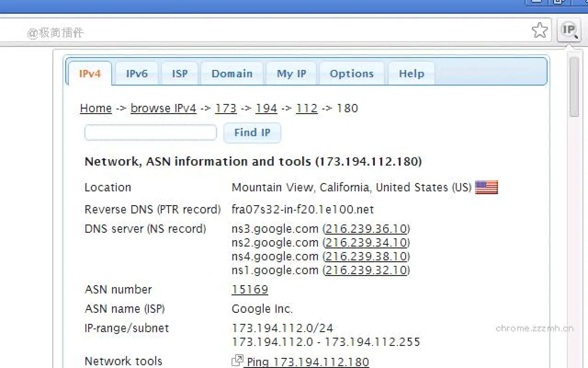
Task: Open the 216.239.32.10 nameserver link
Action: (366, 270)
